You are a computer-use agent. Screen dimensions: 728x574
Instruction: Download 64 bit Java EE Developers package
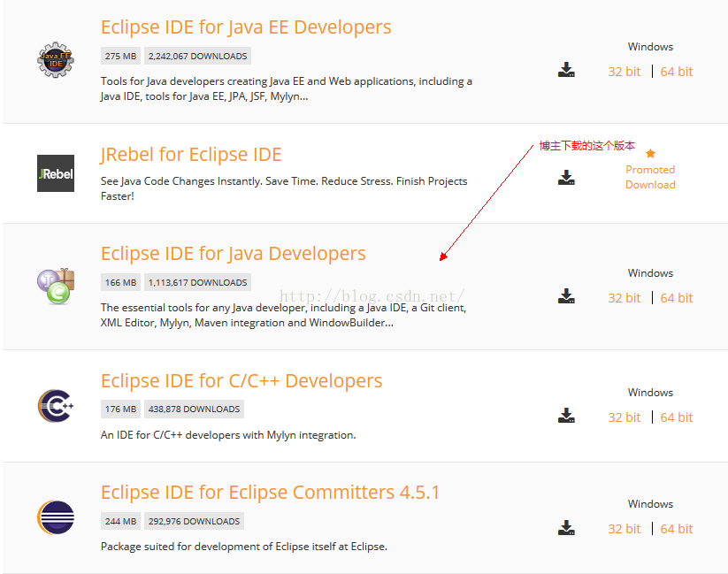[x=677, y=72]
